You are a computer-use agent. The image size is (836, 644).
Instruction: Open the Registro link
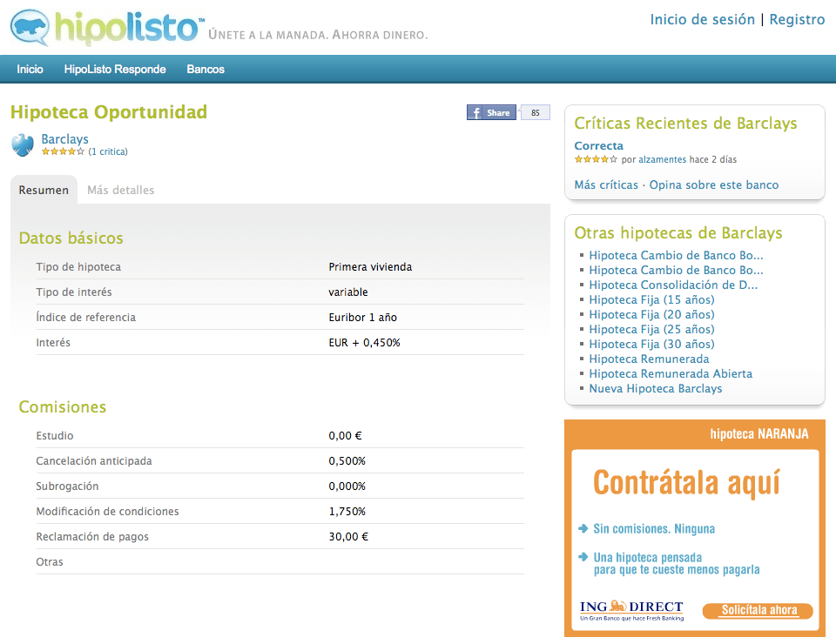pos(797,20)
